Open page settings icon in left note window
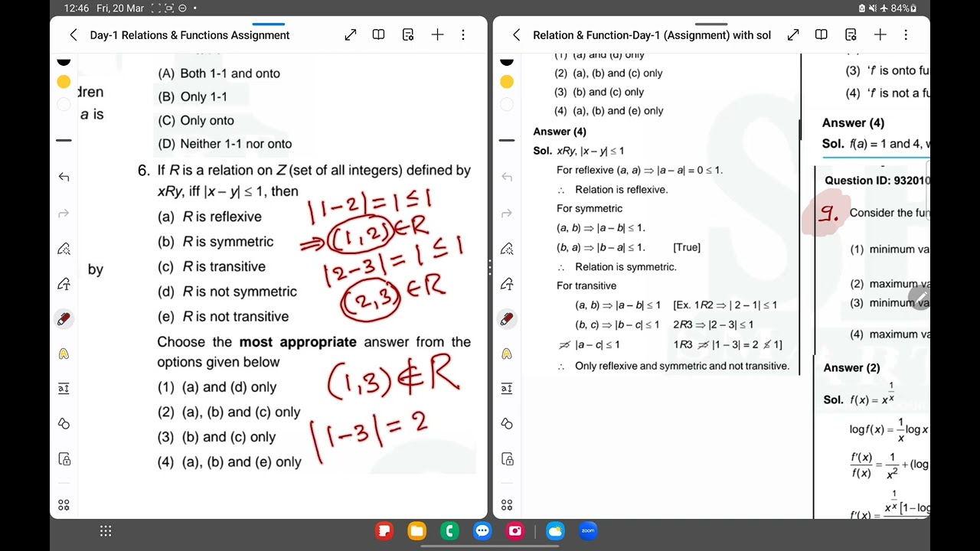The height and width of the screenshot is (551, 980). (408, 35)
